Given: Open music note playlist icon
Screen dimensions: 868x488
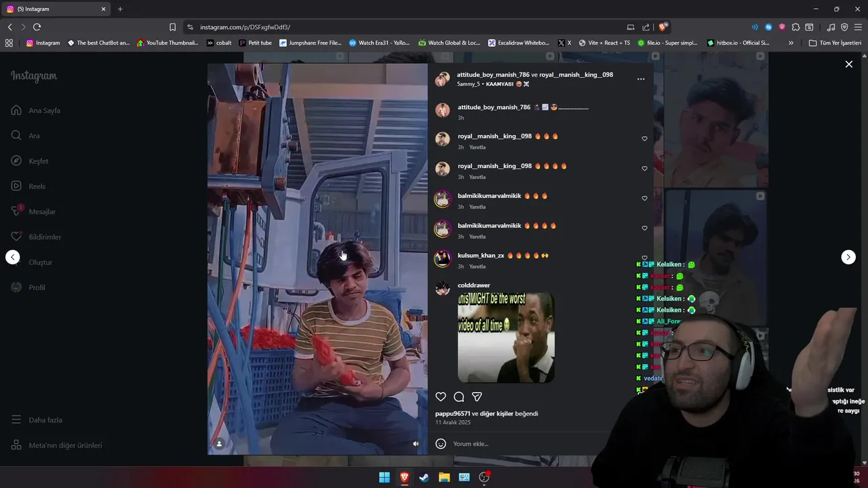Looking at the screenshot, I should pos(831,27).
